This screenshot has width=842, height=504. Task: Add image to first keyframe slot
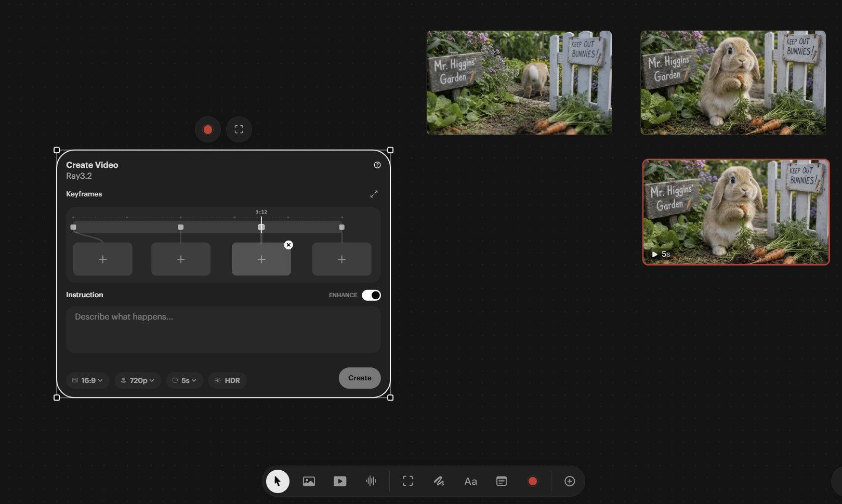coord(103,259)
